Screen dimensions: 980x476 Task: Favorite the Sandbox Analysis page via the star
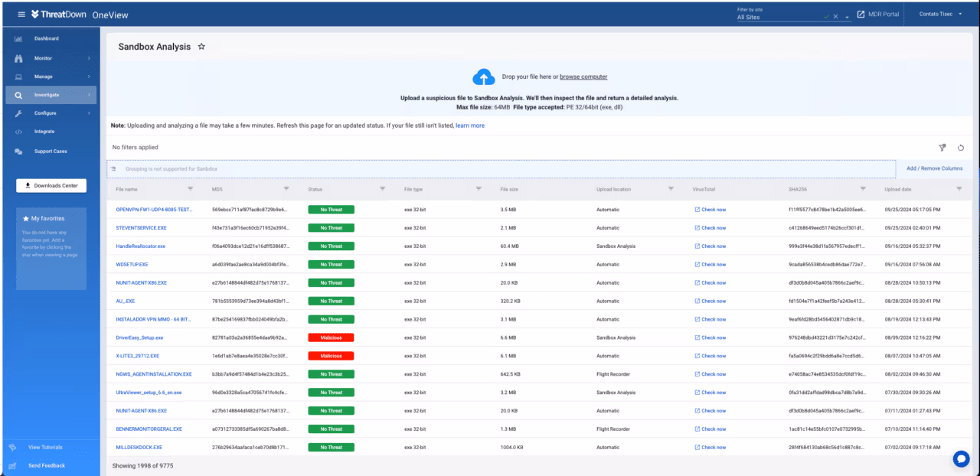pyautogui.click(x=201, y=46)
